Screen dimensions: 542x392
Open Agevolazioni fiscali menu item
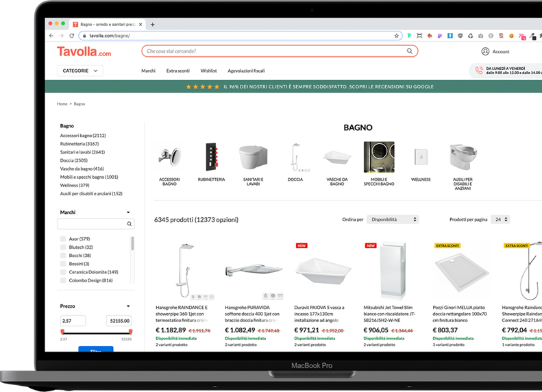tap(246, 71)
